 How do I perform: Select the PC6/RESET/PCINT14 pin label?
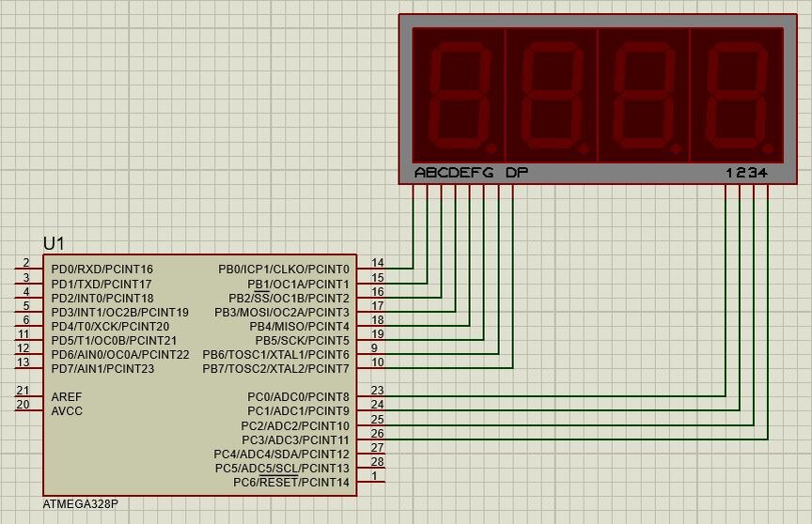[x=291, y=483]
